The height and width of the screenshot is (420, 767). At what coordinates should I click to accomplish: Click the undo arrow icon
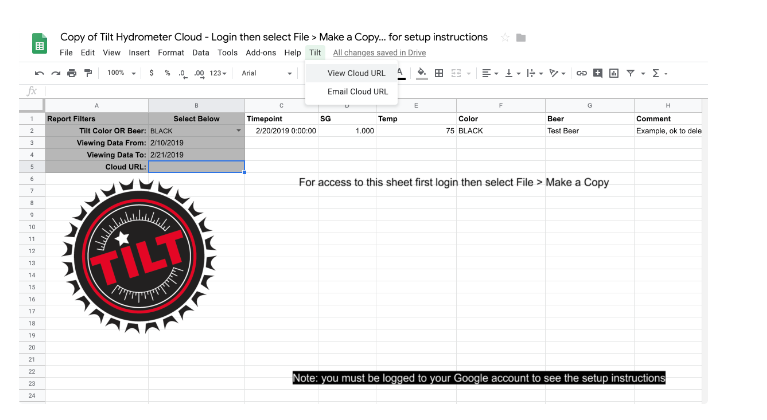38,73
